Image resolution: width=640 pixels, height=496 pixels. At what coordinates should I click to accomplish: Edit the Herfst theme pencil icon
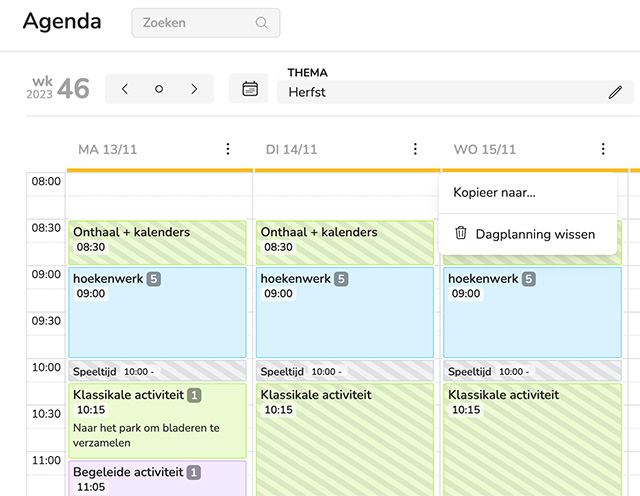[x=615, y=93]
